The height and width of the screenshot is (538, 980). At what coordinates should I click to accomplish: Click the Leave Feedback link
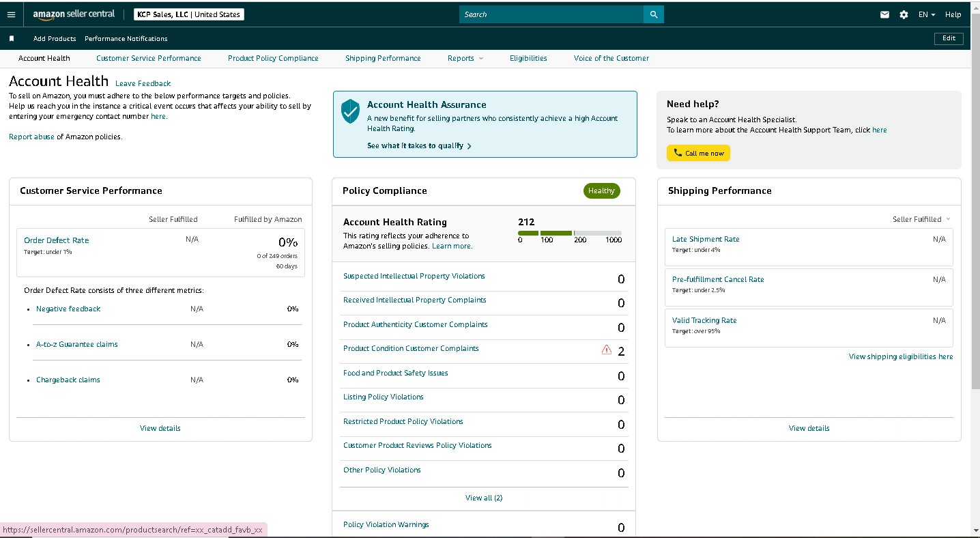pos(143,83)
